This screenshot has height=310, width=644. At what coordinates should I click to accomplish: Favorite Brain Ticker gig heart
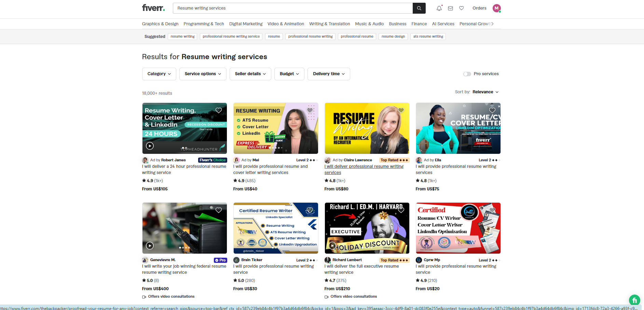point(310,210)
